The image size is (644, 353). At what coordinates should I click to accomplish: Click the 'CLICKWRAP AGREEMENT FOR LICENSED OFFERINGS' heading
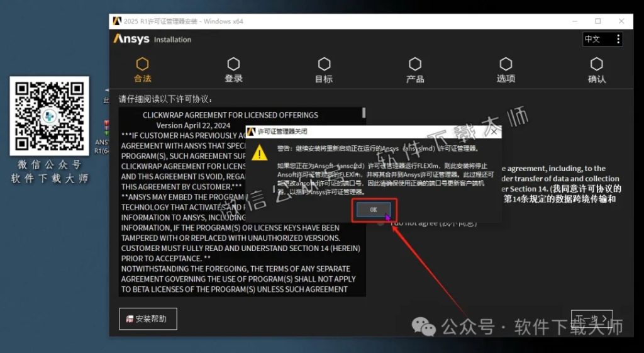(x=230, y=115)
